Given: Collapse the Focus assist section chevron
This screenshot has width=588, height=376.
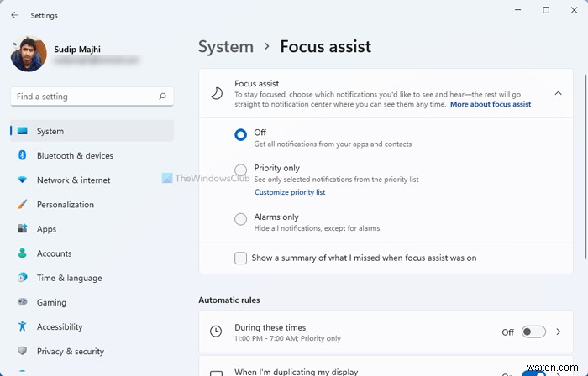Looking at the screenshot, I should coord(558,93).
